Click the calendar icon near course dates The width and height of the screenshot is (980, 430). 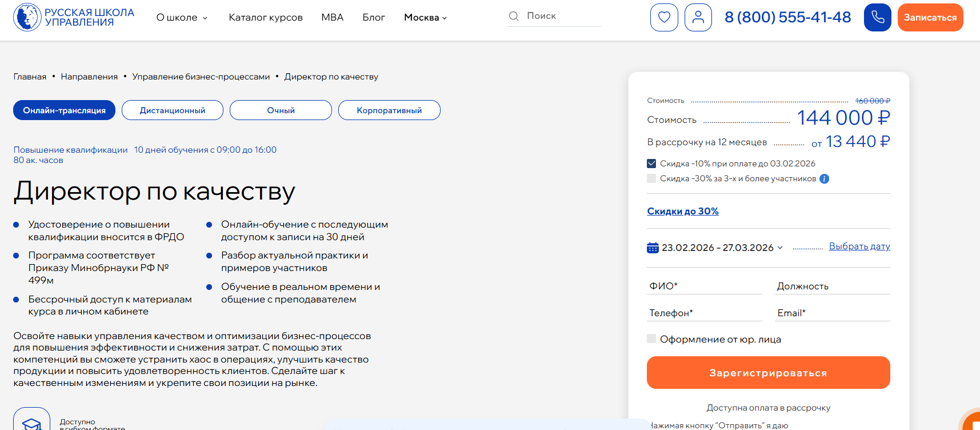pos(653,248)
